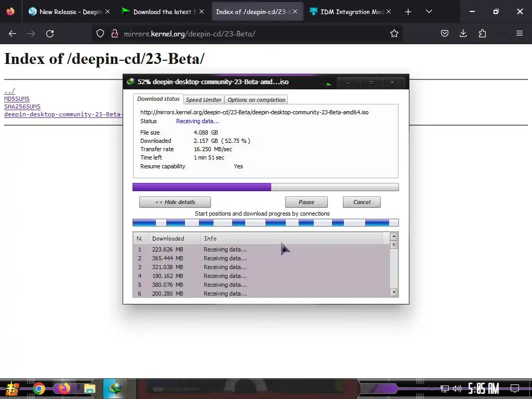Click connections list scroll up arrow
532x399 pixels.
tap(394, 236)
